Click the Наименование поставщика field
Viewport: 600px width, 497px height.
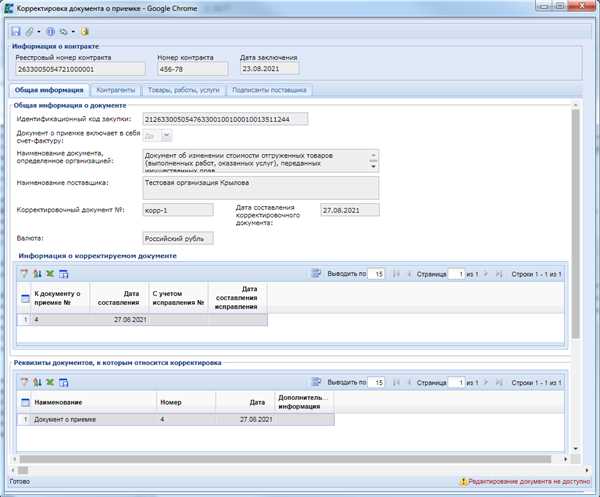coord(261,187)
